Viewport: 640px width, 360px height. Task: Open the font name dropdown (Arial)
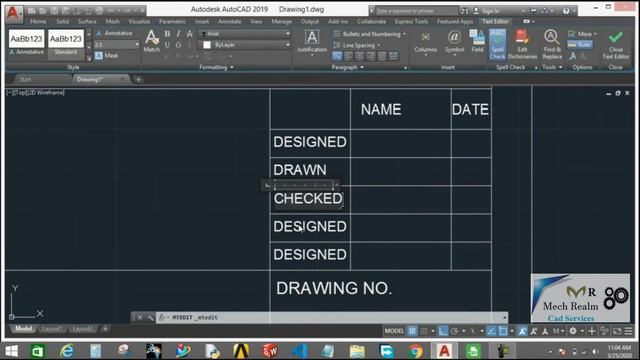(245, 33)
